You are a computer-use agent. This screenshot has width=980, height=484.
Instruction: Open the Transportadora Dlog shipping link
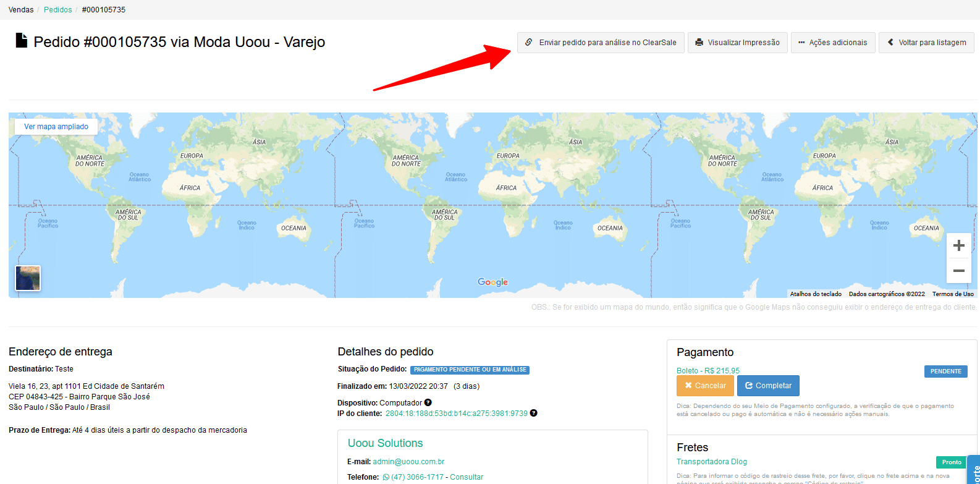pos(712,462)
